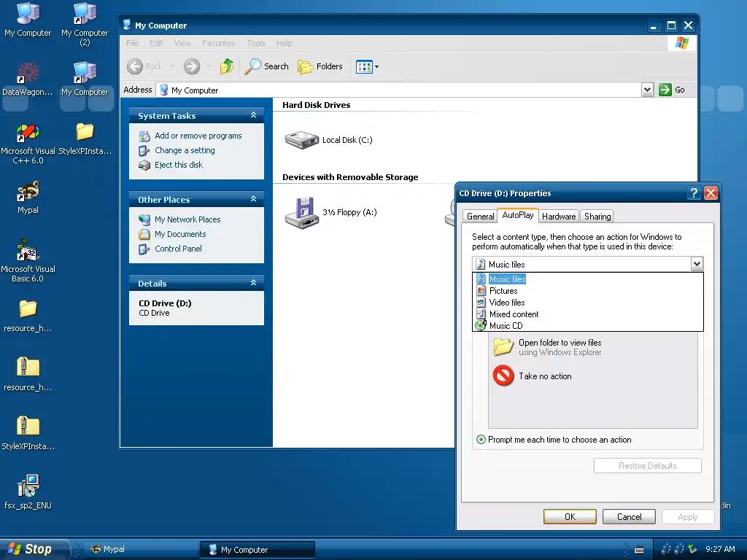Switch to the AutoPlay tab

(518, 215)
